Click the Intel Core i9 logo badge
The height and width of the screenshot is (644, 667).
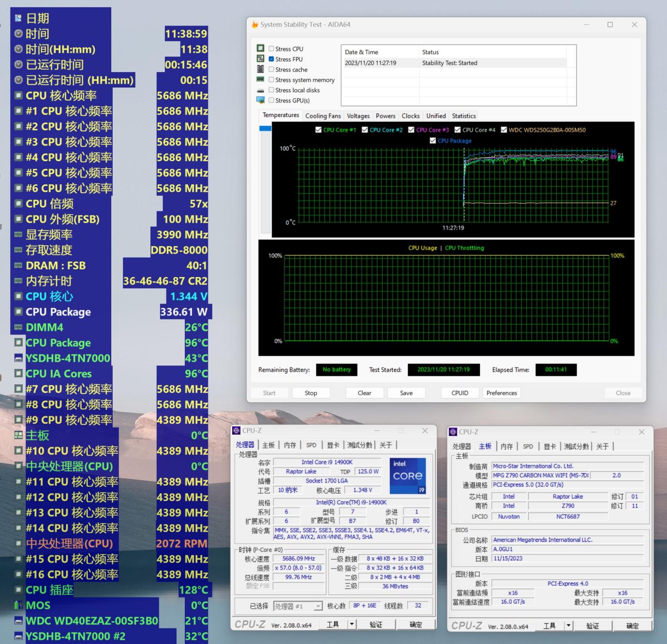point(408,476)
